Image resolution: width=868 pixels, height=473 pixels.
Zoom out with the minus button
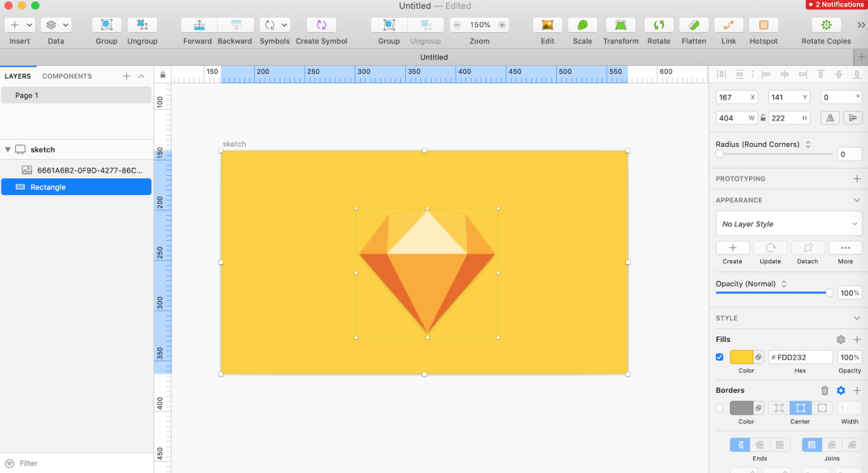pyautogui.click(x=457, y=25)
